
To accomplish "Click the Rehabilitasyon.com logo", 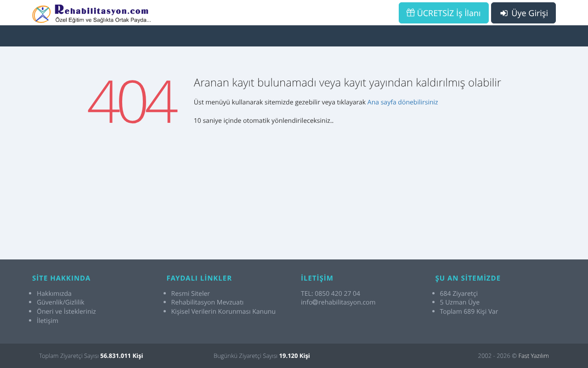I will [92, 14].
